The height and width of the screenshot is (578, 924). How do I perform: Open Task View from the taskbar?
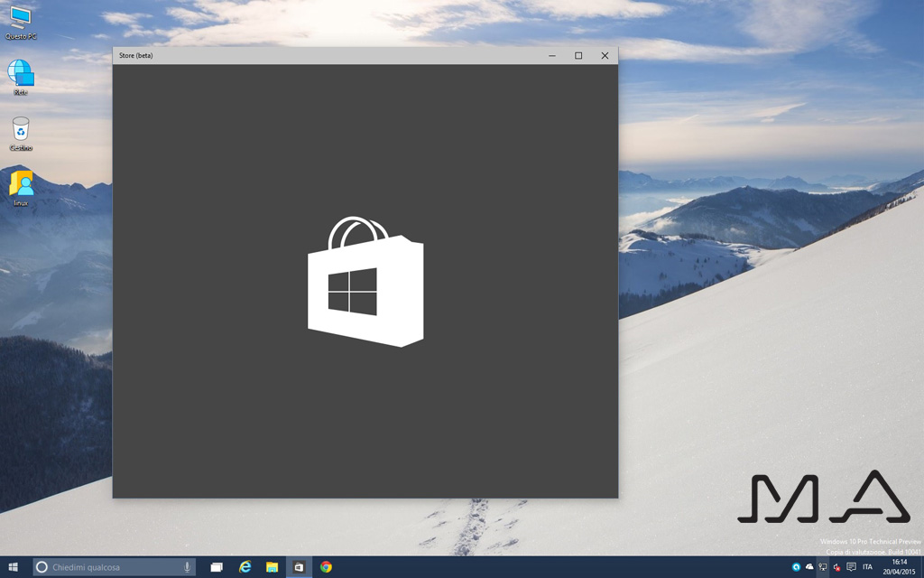coord(217,567)
